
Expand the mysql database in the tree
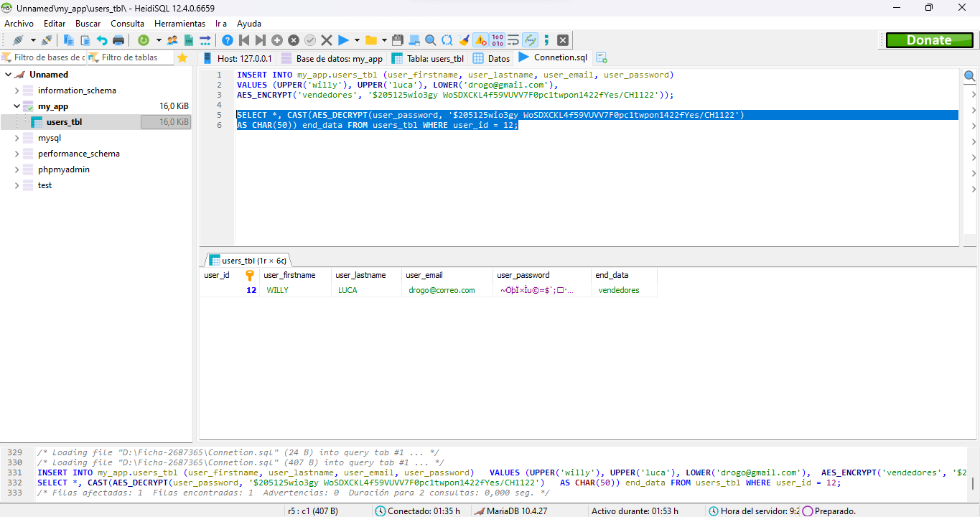pyautogui.click(x=17, y=137)
